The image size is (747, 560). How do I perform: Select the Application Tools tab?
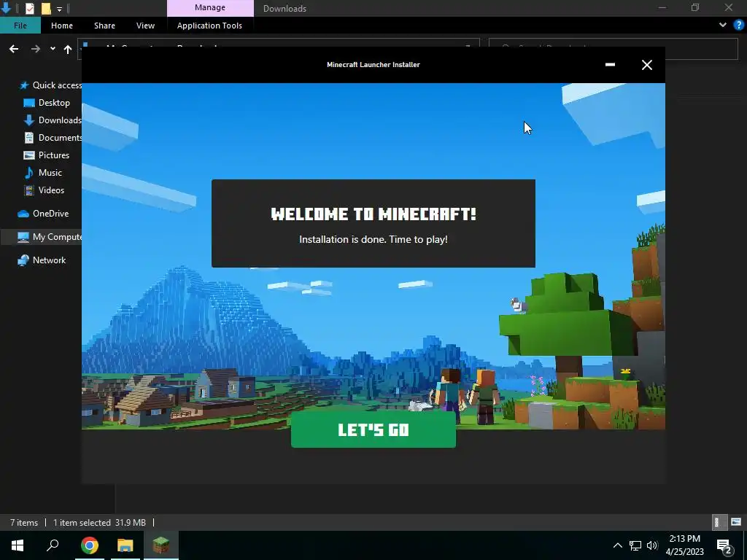click(x=209, y=26)
